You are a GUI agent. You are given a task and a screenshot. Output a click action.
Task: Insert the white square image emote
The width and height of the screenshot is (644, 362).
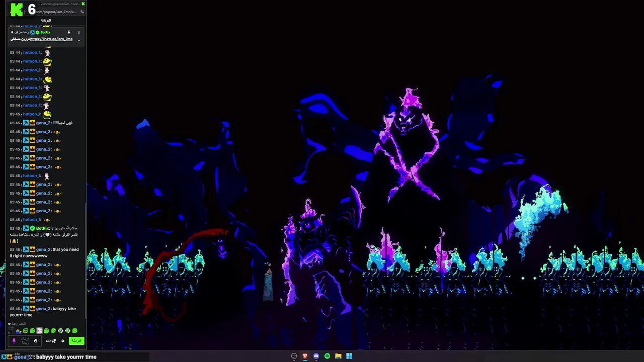[39, 330]
